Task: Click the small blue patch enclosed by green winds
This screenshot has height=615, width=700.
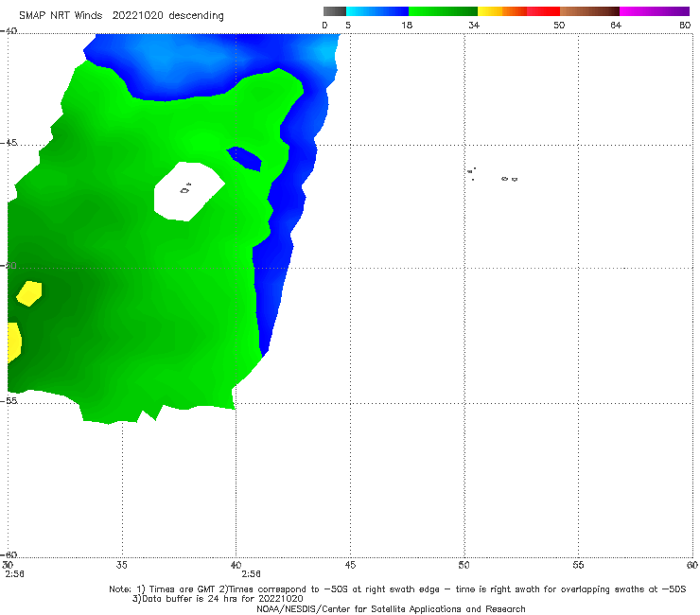Action: [244, 159]
